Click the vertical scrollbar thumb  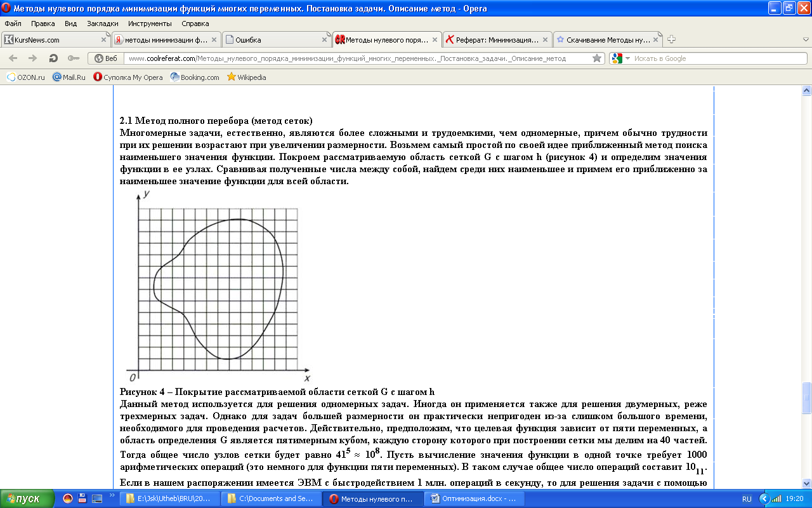click(x=806, y=398)
